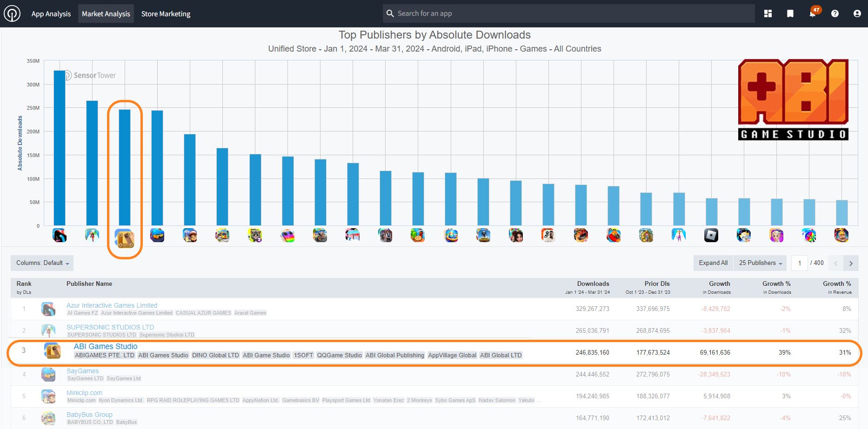The width and height of the screenshot is (868, 429).
Task: Click the DINO Global LTD tag
Action: (215, 355)
